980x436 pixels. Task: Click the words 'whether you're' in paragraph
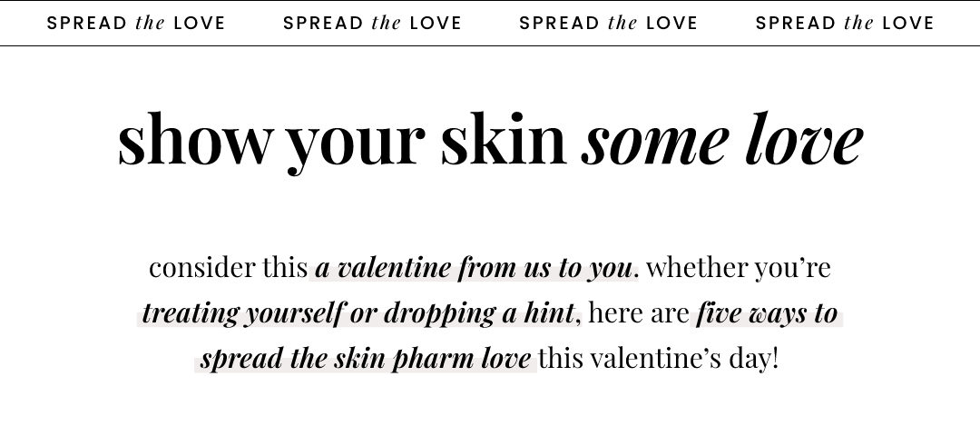tap(738, 268)
